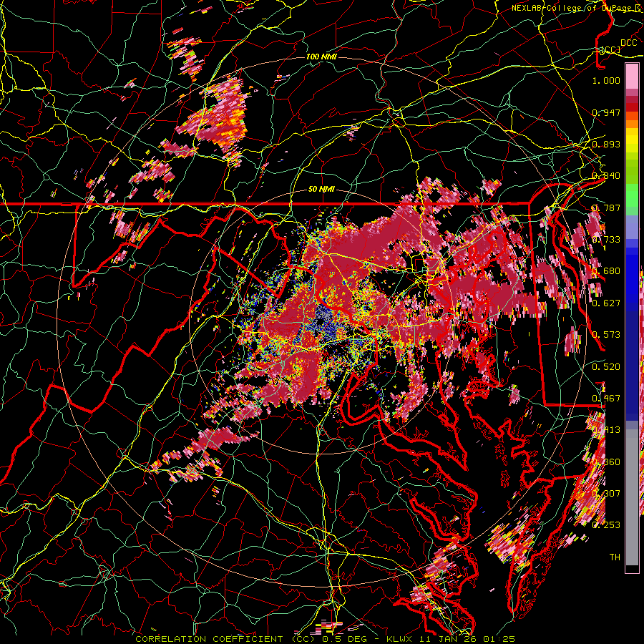Select the 0.253 scale value
This screenshot has width=644, height=644.
[606, 525]
